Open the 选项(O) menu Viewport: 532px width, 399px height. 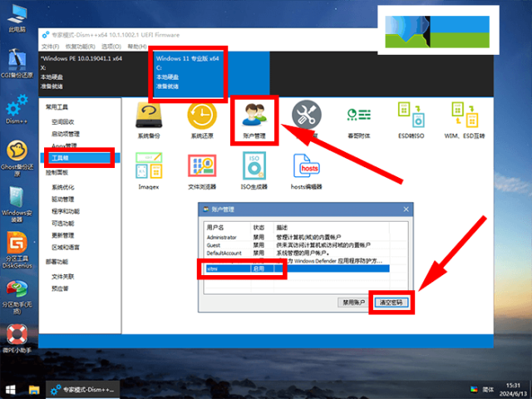[x=111, y=47]
